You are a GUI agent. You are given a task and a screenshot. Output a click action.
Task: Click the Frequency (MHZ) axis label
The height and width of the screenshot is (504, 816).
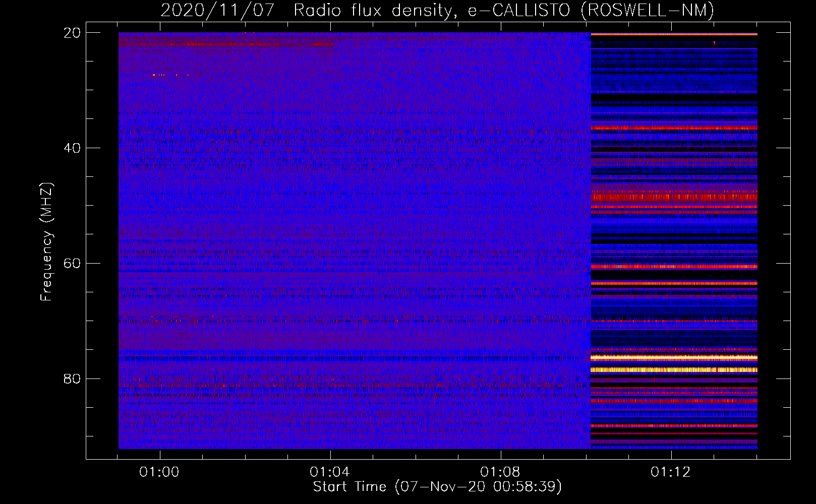[46, 242]
